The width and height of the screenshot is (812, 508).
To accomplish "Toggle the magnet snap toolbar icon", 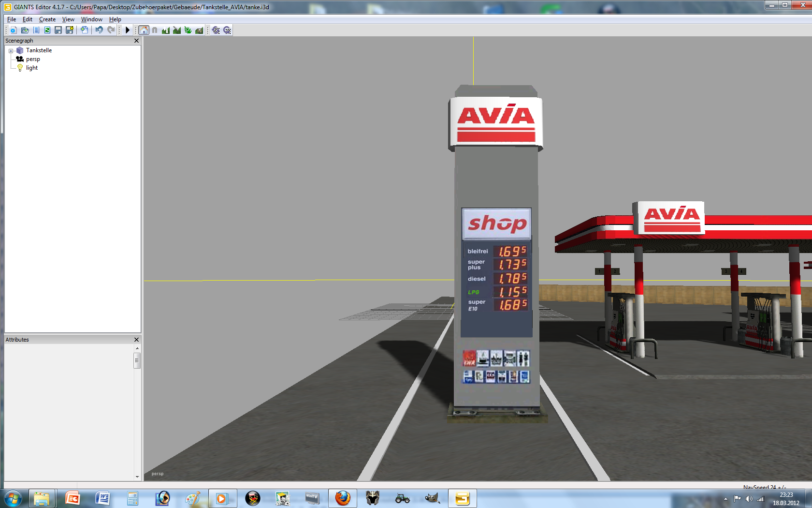I will tap(155, 30).
